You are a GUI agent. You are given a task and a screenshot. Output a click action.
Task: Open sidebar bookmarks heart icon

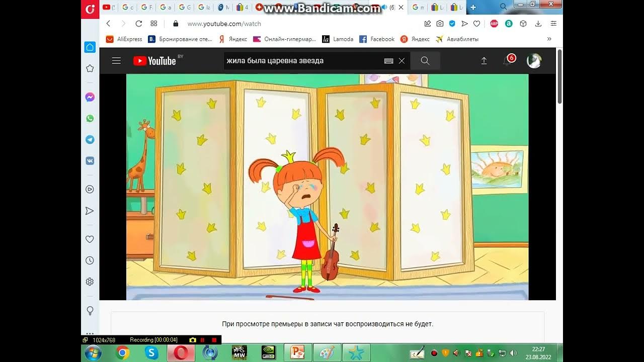90,239
